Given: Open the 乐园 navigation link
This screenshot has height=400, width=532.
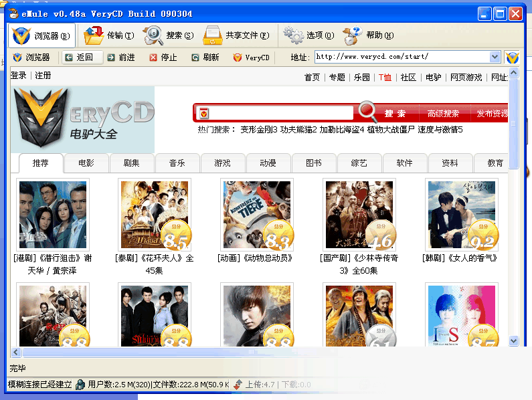Looking at the screenshot, I should point(361,78).
